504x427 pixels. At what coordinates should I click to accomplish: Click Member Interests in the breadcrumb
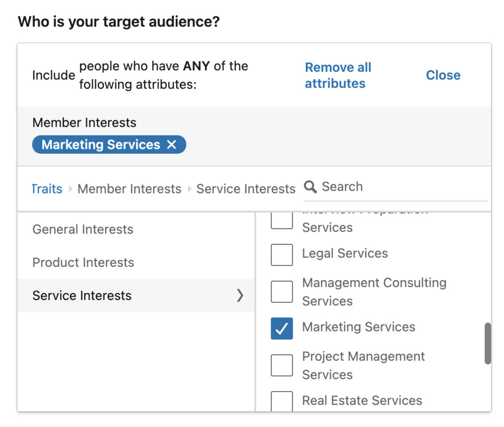[129, 189]
